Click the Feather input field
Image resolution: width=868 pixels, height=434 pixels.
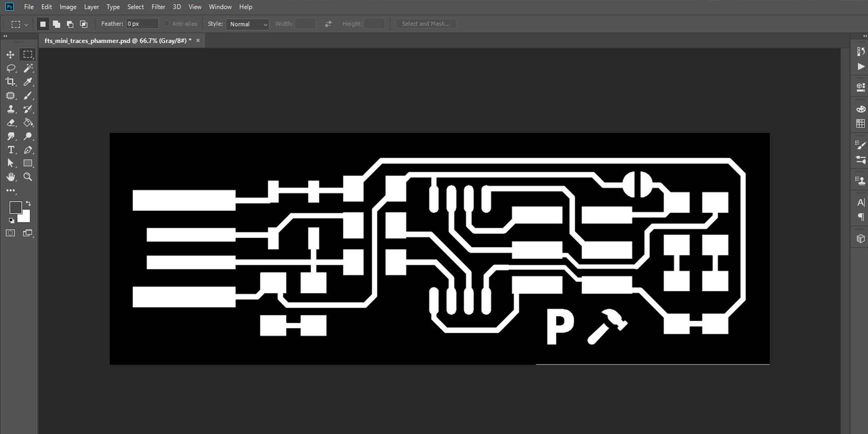[x=142, y=24]
